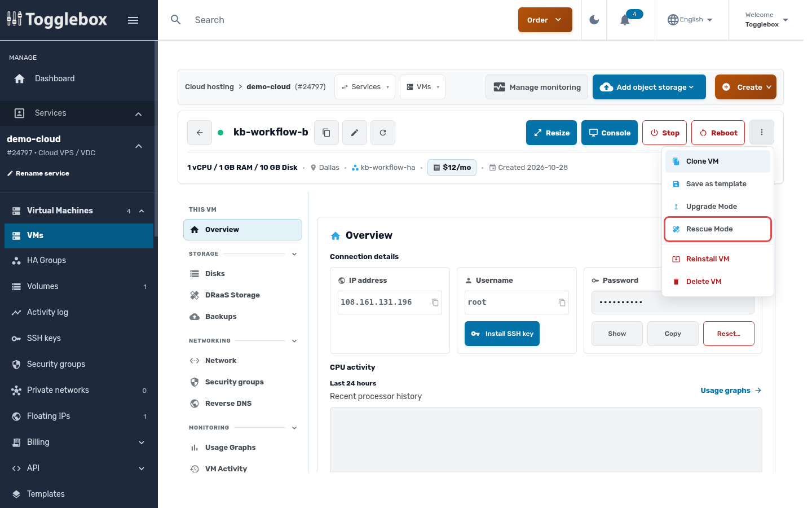Open the English language selector
Viewport: 812px width, 508px height.
click(x=690, y=20)
